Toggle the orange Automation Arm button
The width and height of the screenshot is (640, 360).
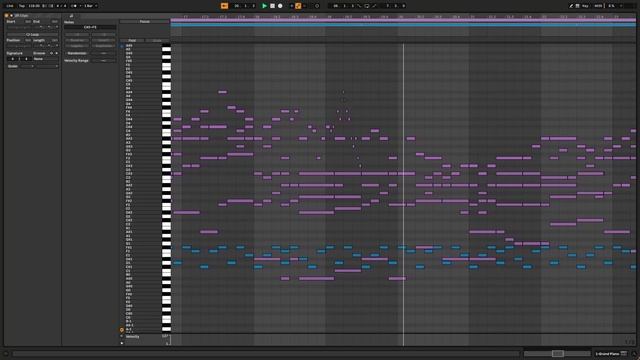click(x=298, y=6)
